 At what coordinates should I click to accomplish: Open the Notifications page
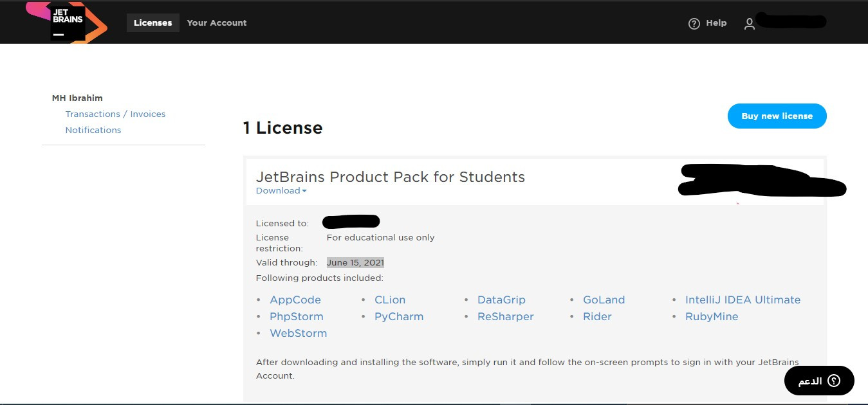[x=93, y=130]
